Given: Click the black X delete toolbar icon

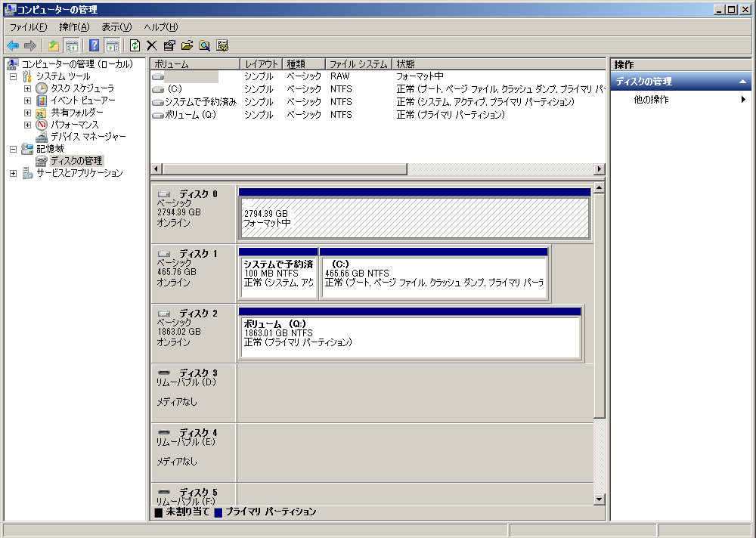Looking at the screenshot, I should tap(152, 46).
